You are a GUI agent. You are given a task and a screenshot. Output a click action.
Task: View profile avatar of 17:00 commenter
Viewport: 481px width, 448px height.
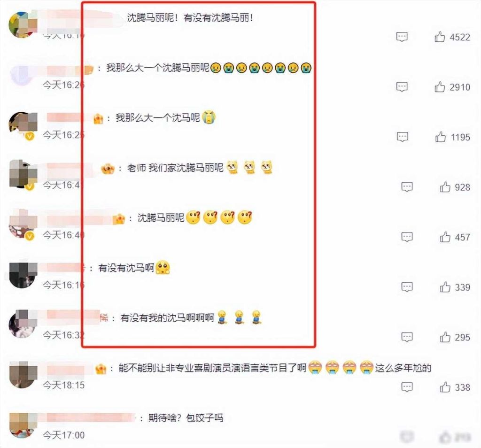point(23,425)
